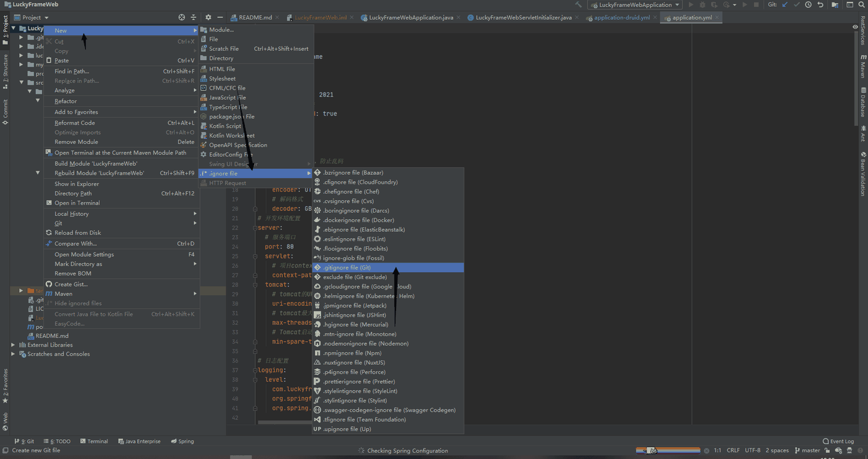Open the Project view dropdown
Screen dimensions: 868x459
click(31, 17)
